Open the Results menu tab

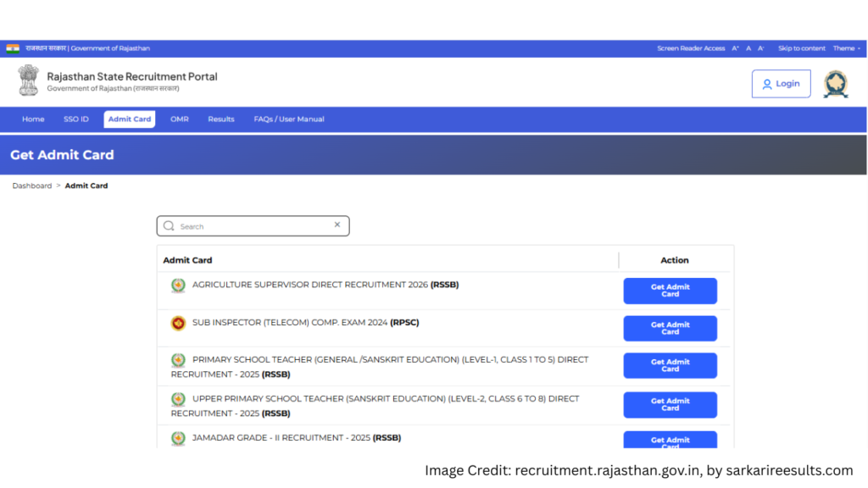(x=221, y=119)
